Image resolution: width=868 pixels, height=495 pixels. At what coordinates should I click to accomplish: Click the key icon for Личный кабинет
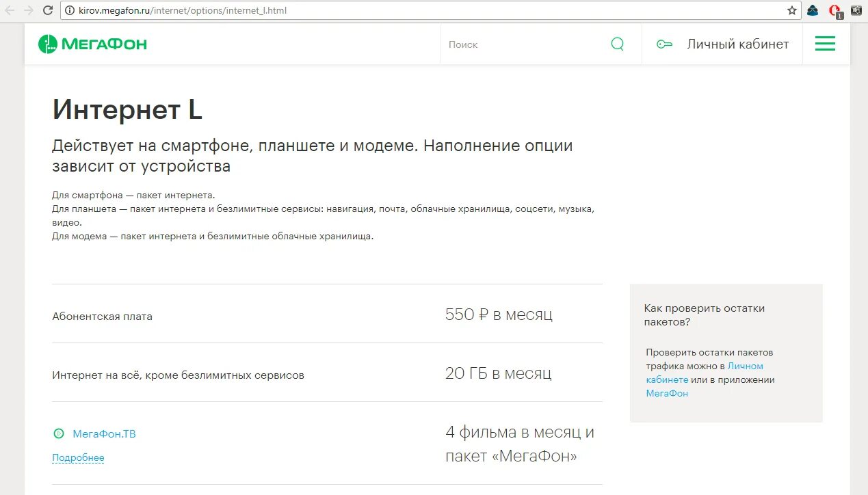(x=664, y=44)
